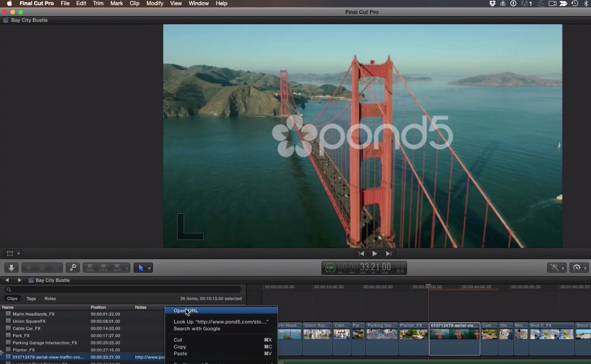591x364 pixels.
Task: Click the background tasks 100% indicator
Action: (x=330, y=268)
